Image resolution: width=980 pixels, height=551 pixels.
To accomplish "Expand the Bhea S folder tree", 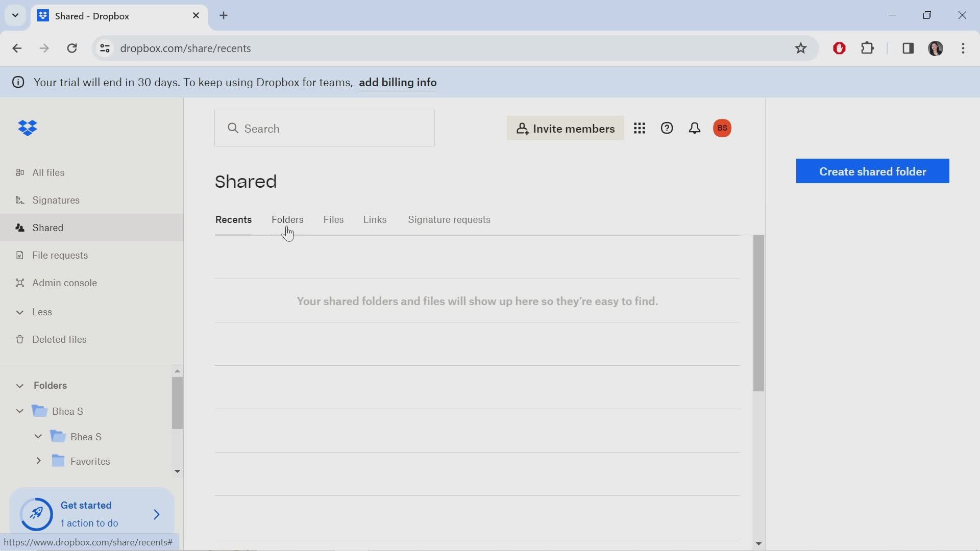I will (x=19, y=411).
